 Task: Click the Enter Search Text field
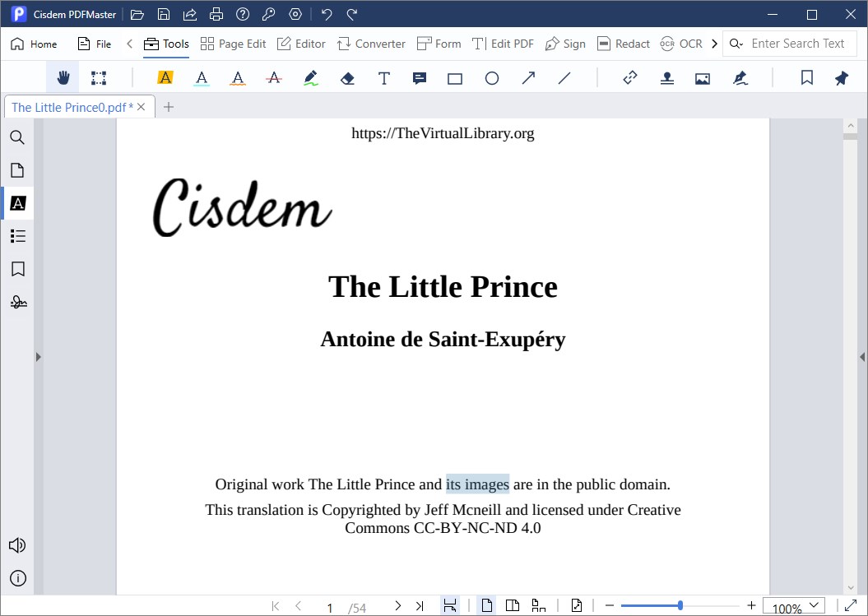coord(797,44)
